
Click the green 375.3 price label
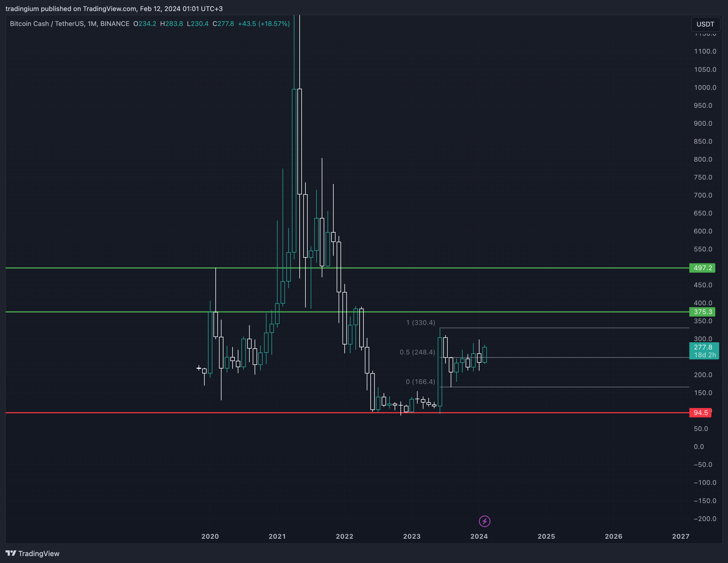click(x=702, y=312)
